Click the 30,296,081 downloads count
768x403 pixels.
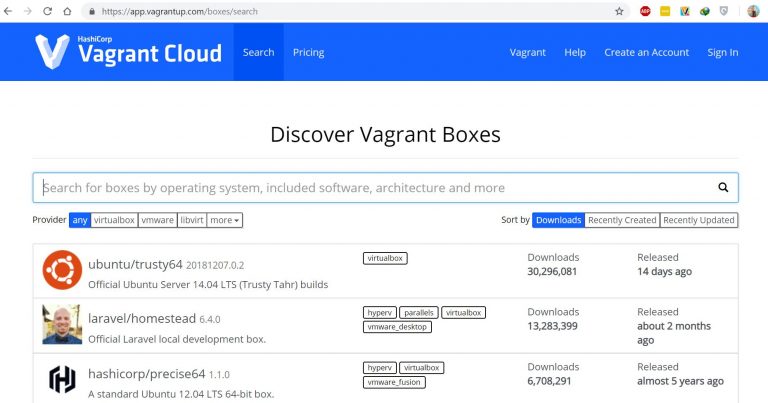pos(552,272)
